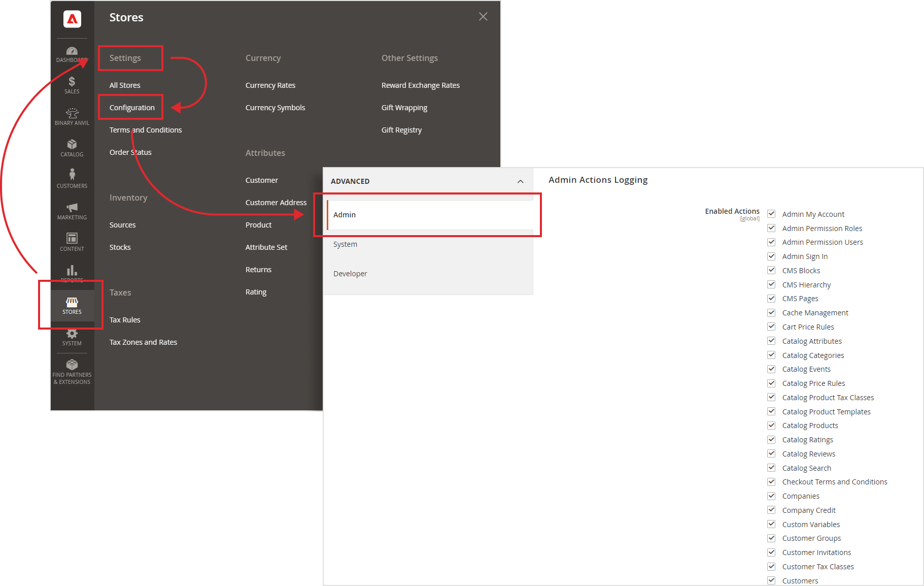Uncheck the Admin My Account action
Image resolution: width=924 pixels, height=586 pixels.
(771, 214)
